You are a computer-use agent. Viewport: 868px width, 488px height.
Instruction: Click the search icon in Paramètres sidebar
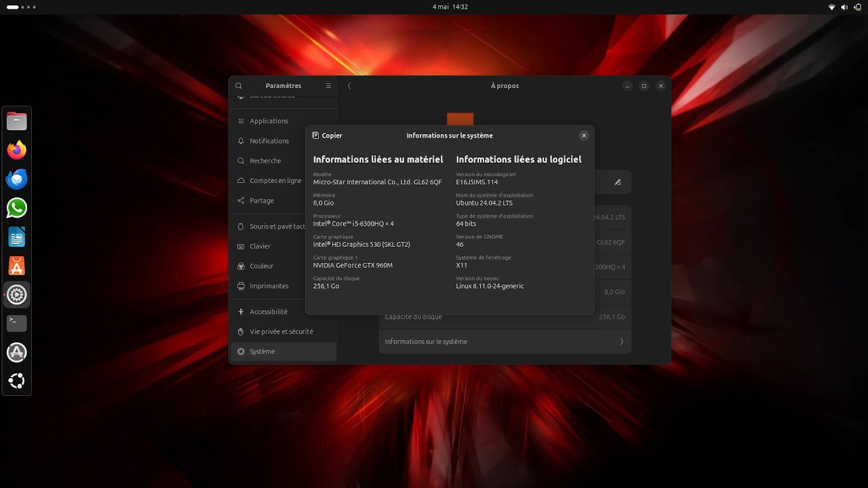[x=239, y=86]
